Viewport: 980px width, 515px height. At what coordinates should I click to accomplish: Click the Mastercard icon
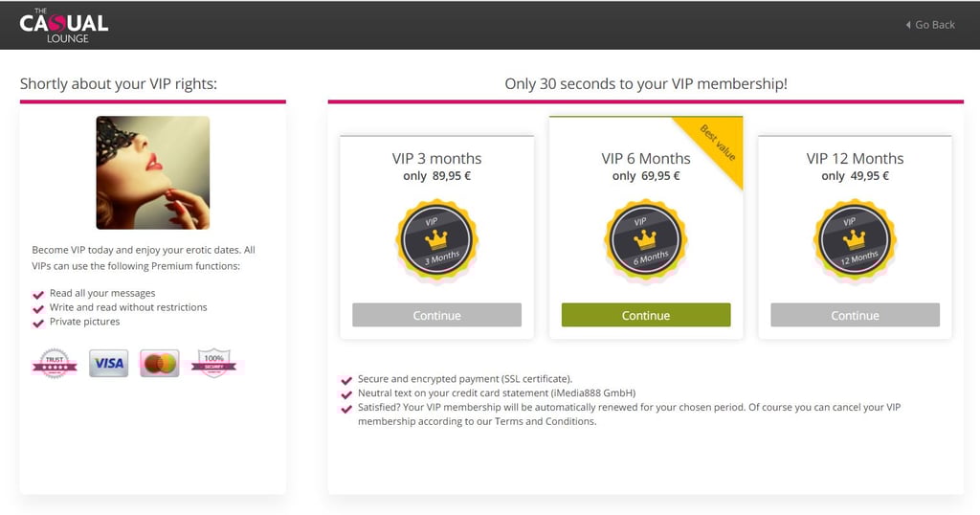pyautogui.click(x=160, y=363)
